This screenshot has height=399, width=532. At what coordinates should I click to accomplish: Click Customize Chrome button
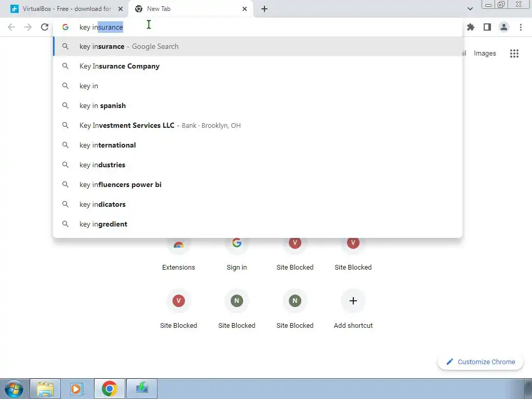coord(481,362)
